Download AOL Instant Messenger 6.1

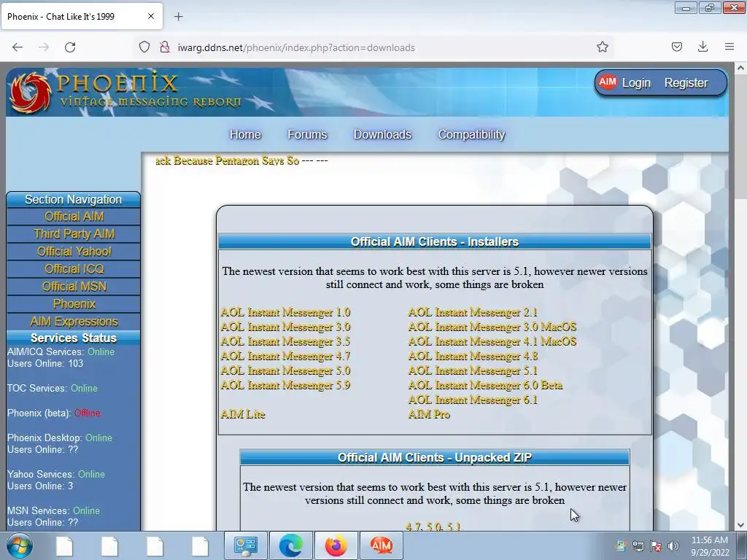(x=473, y=400)
